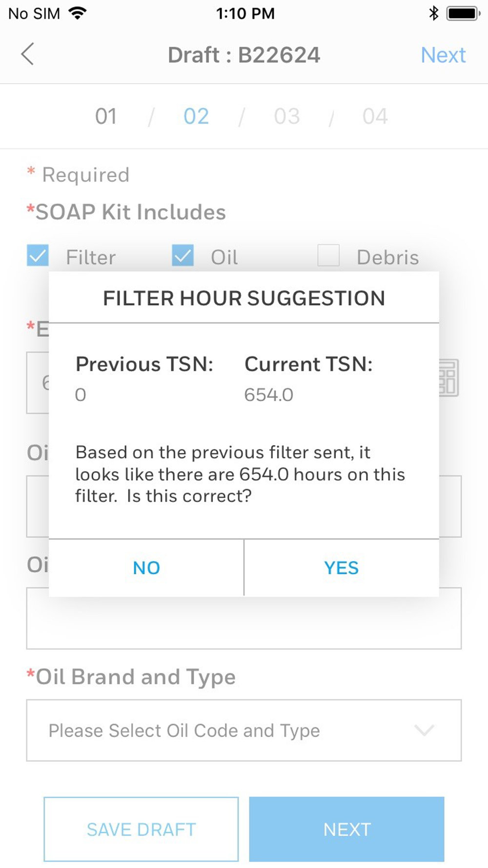Viewport: 488px width, 868px height.
Task: Jump to step 03
Action: tap(287, 116)
